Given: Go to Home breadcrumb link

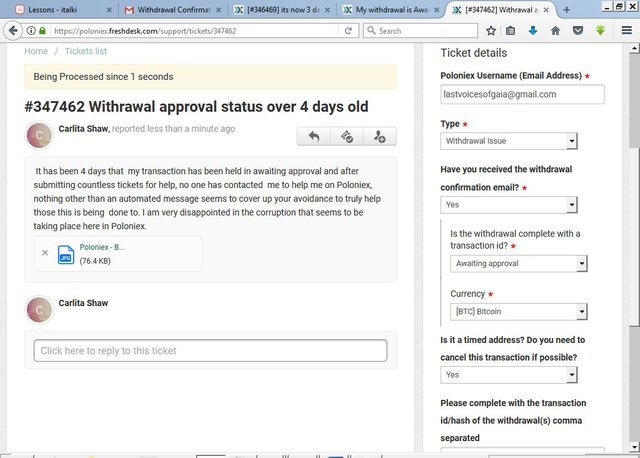Looking at the screenshot, I should coord(36,51).
